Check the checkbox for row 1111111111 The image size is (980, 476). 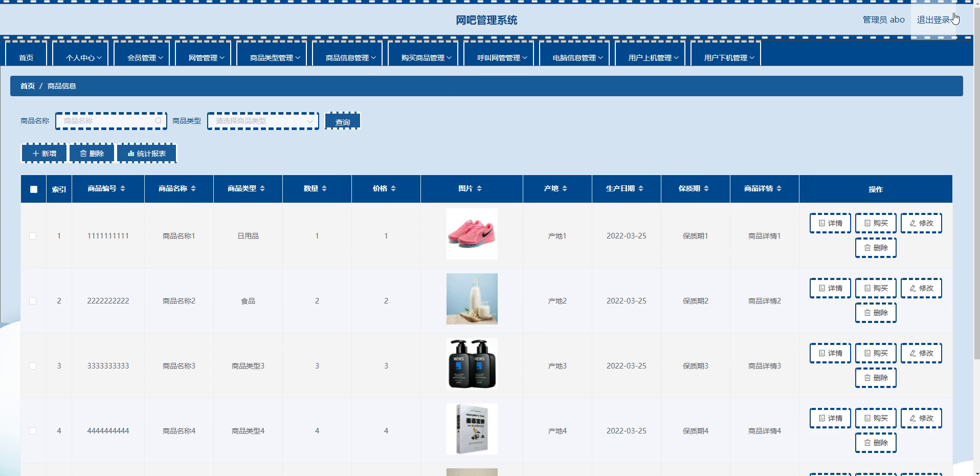[33, 236]
